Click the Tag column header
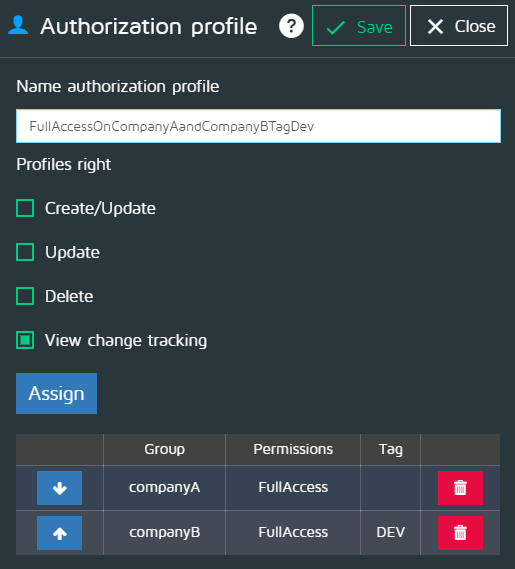Screen dimensions: 515x569 point(391,449)
